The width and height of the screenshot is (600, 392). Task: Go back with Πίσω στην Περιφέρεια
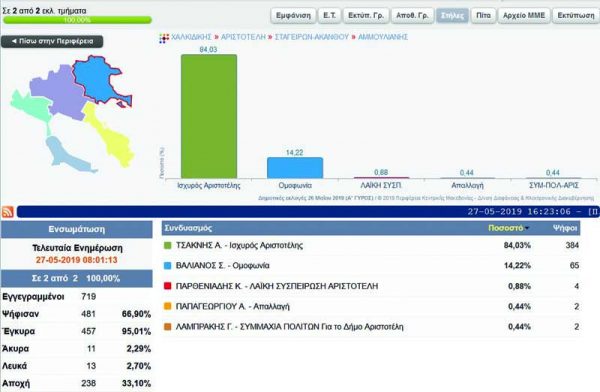point(52,41)
